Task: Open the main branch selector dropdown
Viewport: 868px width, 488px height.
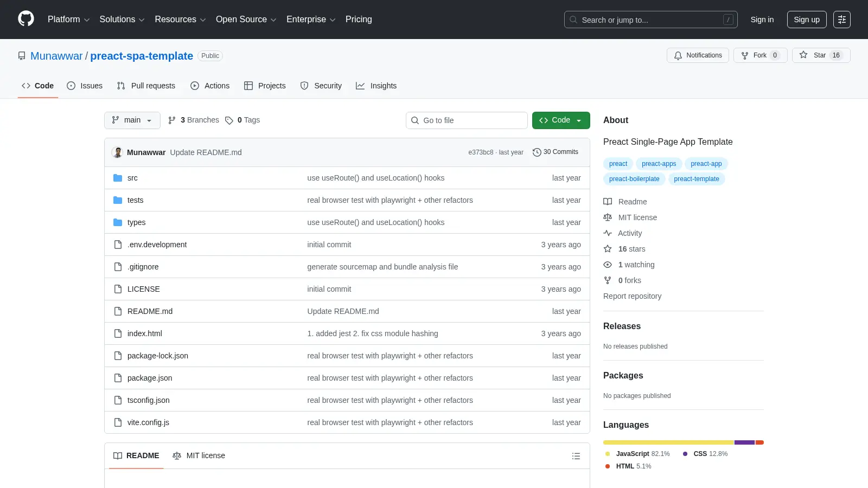Action: [x=132, y=120]
